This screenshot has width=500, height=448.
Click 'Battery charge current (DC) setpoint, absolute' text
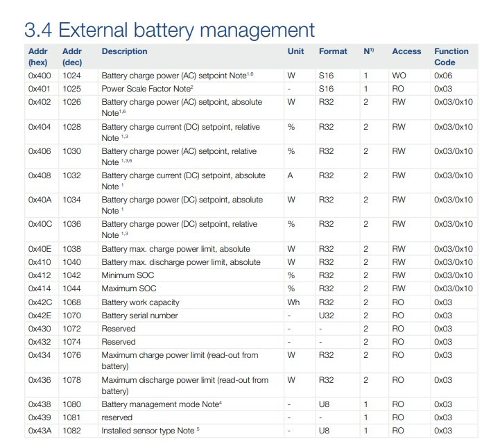183,175
